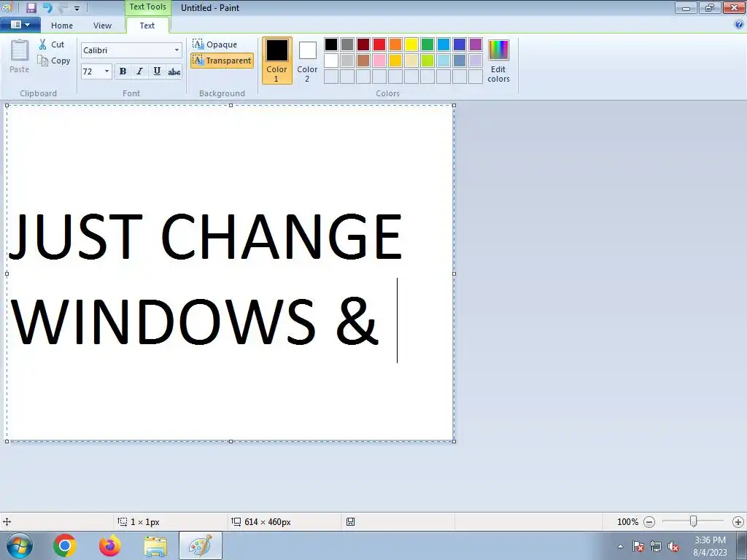Pick the dark gray color swatch
Viewport: 747px width, 560px height.
click(x=347, y=44)
